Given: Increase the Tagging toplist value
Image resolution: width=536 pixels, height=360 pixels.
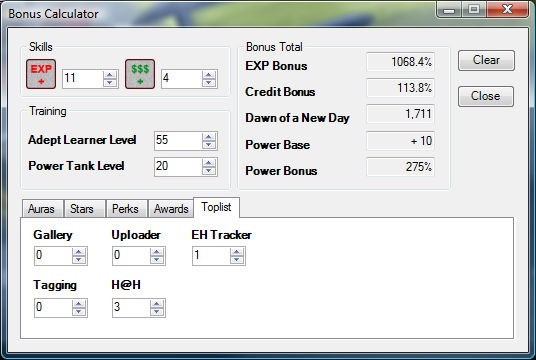Looking at the screenshot, I should click(x=79, y=304).
